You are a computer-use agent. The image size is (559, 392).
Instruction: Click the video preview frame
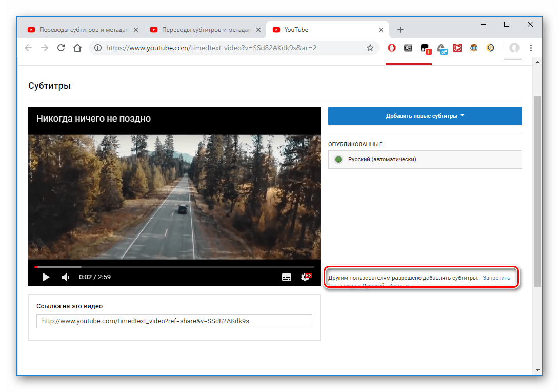[x=174, y=197]
